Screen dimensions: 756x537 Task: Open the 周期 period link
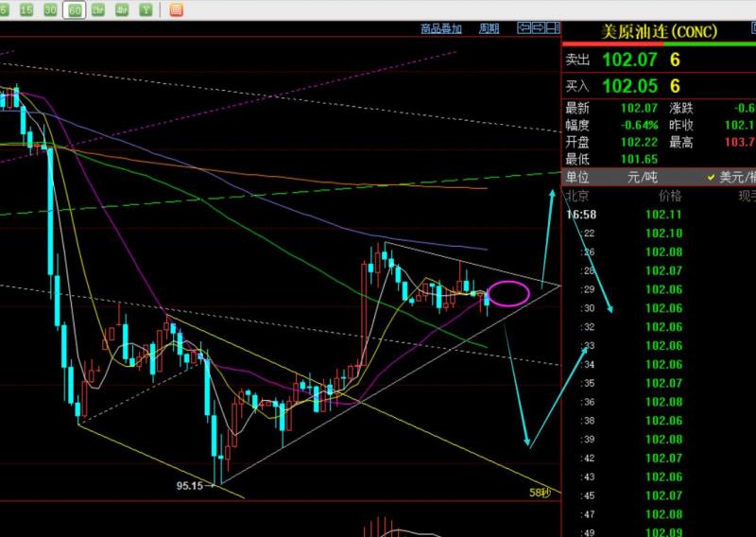coord(489,29)
